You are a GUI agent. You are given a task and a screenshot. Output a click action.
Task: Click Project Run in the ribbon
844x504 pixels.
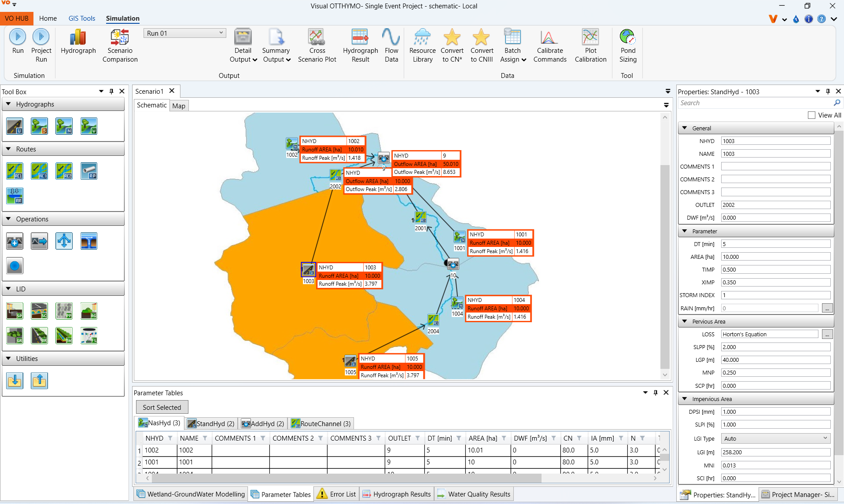point(41,46)
